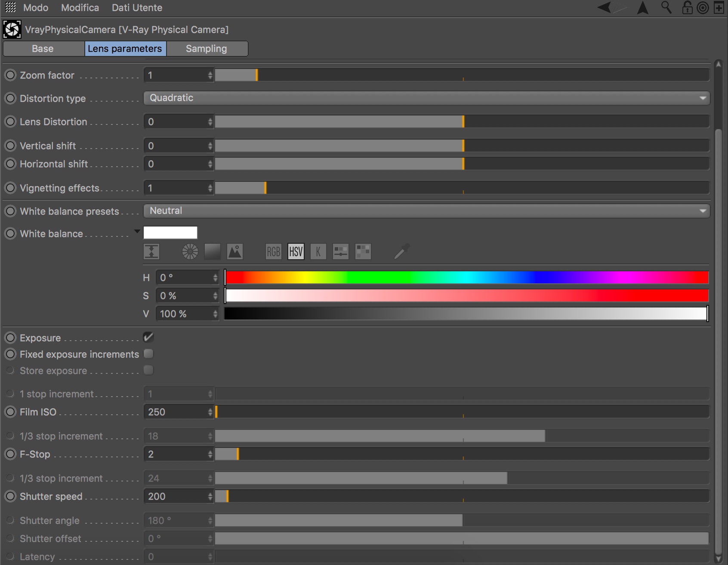Screen dimensions: 728x565
Task: Click the Film ISO input field
Action: coord(179,412)
